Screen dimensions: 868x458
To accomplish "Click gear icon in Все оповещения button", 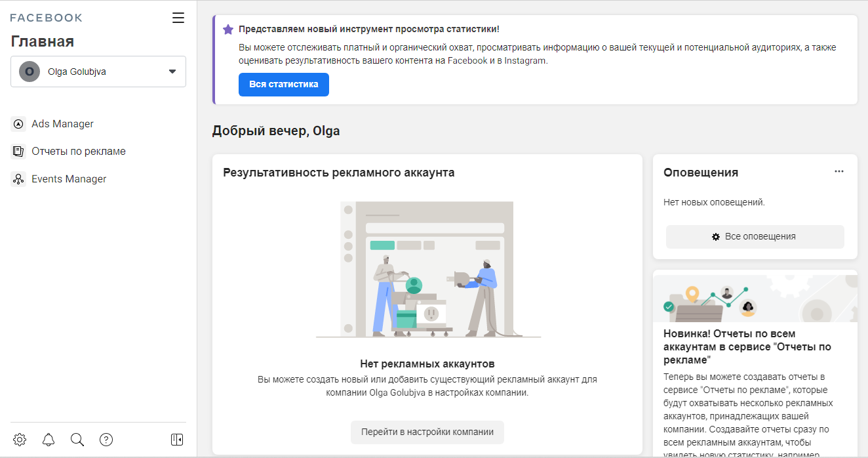I will click(x=716, y=237).
